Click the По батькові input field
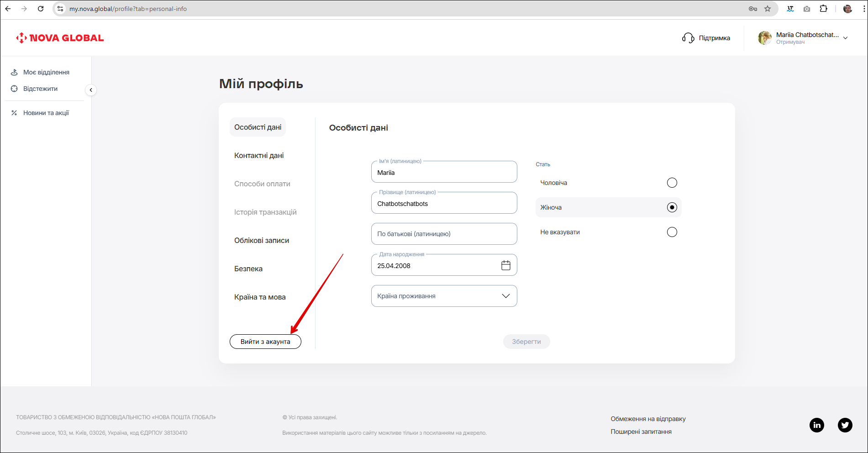868x453 pixels. tap(444, 234)
